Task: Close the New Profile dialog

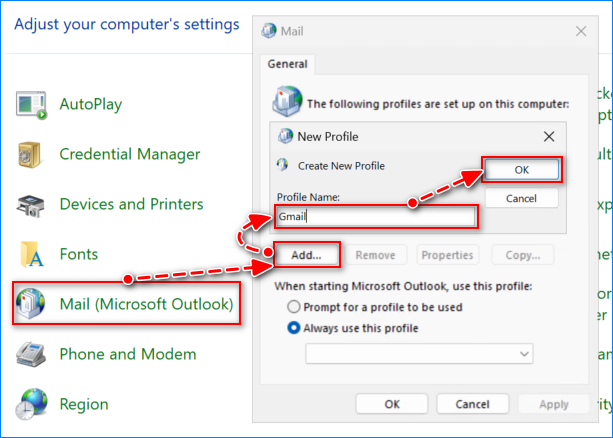Action: [548, 136]
